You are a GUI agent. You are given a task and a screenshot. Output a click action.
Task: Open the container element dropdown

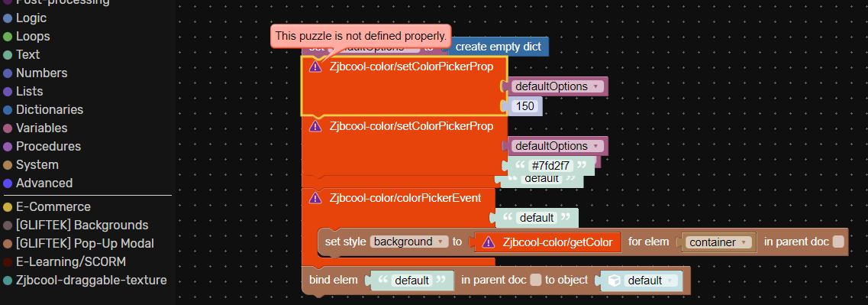pyautogui.click(x=718, y=242)
